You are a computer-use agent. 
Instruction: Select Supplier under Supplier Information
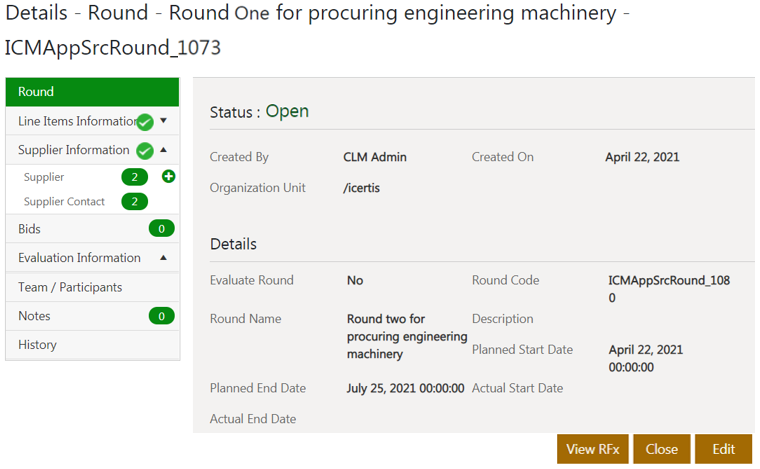click(x=44, y=177)
